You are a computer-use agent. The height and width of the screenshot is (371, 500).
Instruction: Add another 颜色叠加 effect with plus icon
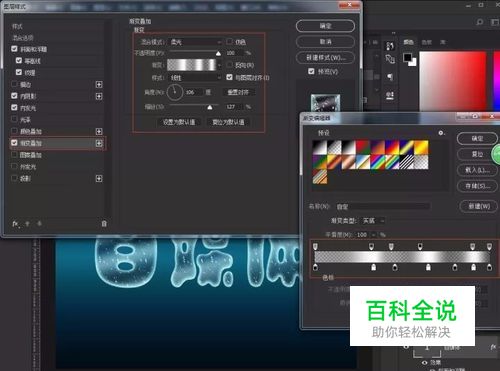click(99, 132)
